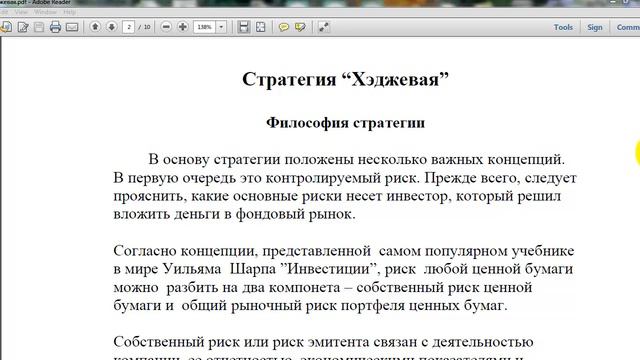Select the highlight text tool icon
640x360 pixels.
pos(300,27)
